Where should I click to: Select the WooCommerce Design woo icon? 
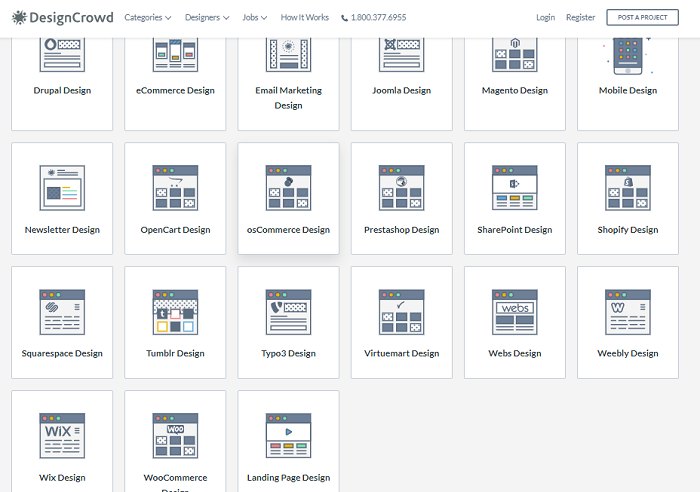(x=175, y=436)
